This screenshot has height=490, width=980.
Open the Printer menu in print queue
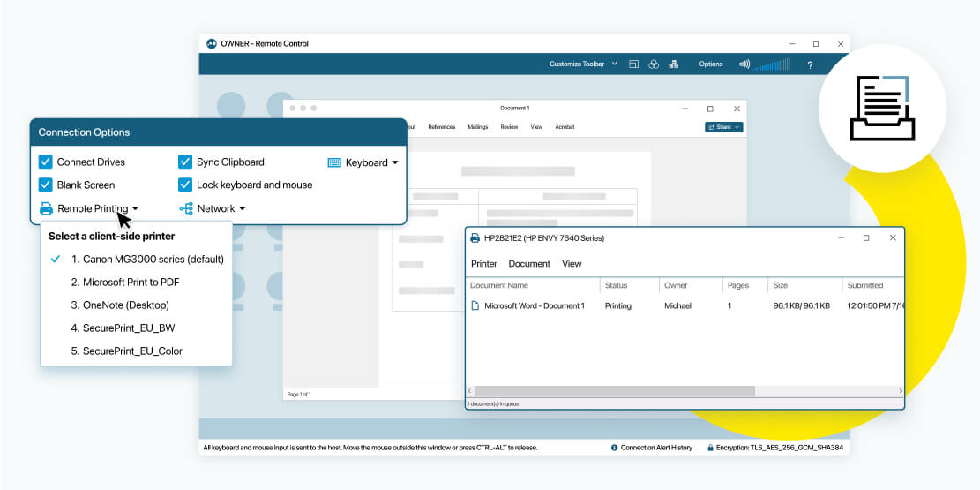[483, 264]
